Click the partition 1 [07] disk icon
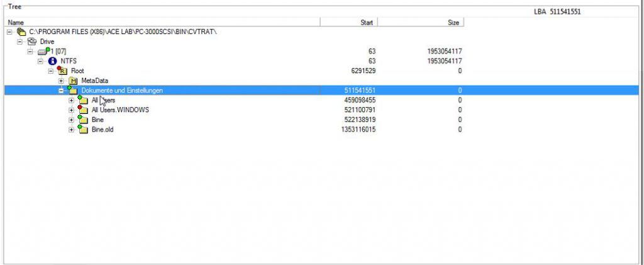644x265 pixels. [43, 51]
